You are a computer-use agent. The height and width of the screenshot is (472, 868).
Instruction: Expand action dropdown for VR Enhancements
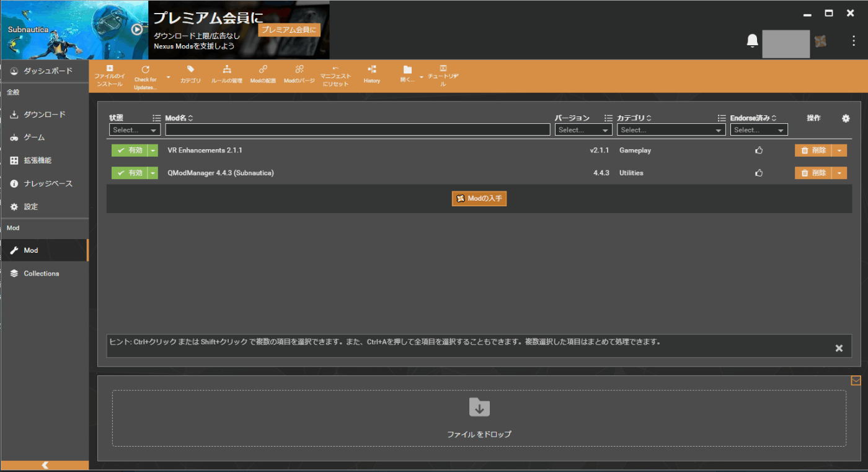pyautogui.click(x=839, y=151)
